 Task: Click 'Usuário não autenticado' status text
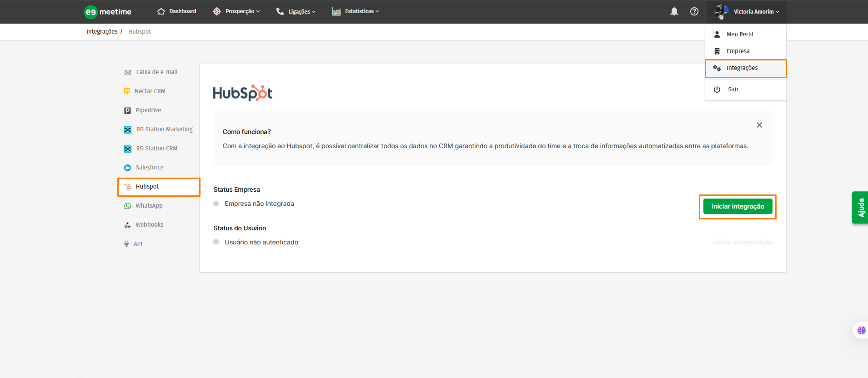pos(261,242)
